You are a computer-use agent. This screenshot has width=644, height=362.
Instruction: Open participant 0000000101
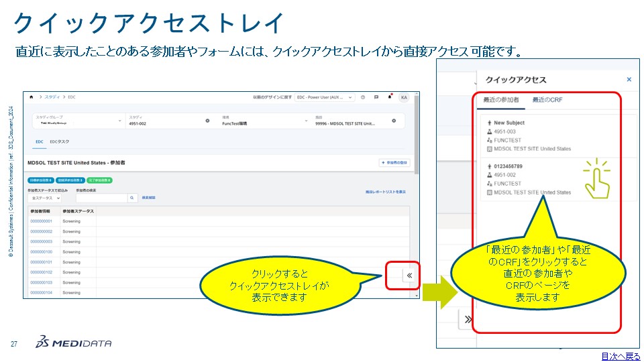41,262
